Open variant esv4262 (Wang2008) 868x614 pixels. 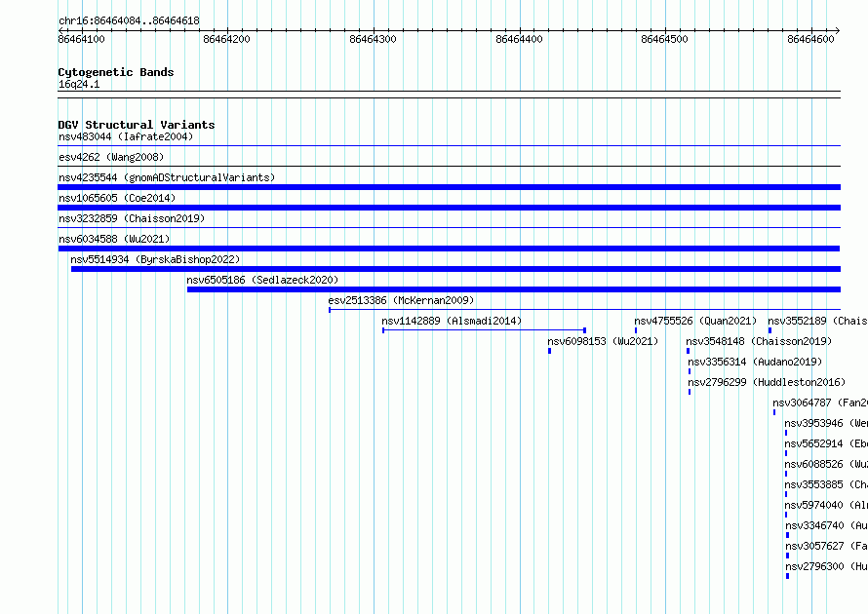point(111,157)
